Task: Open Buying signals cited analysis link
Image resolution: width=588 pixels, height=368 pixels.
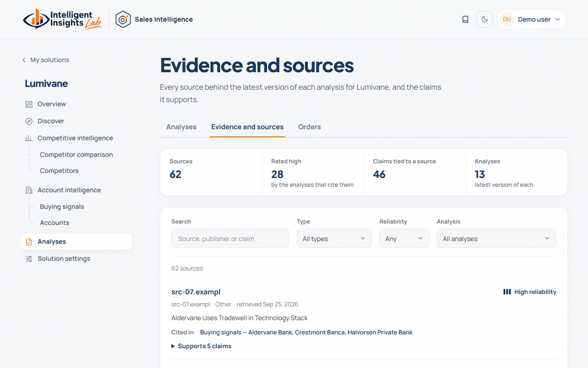Action: click(x=306, y=332)
